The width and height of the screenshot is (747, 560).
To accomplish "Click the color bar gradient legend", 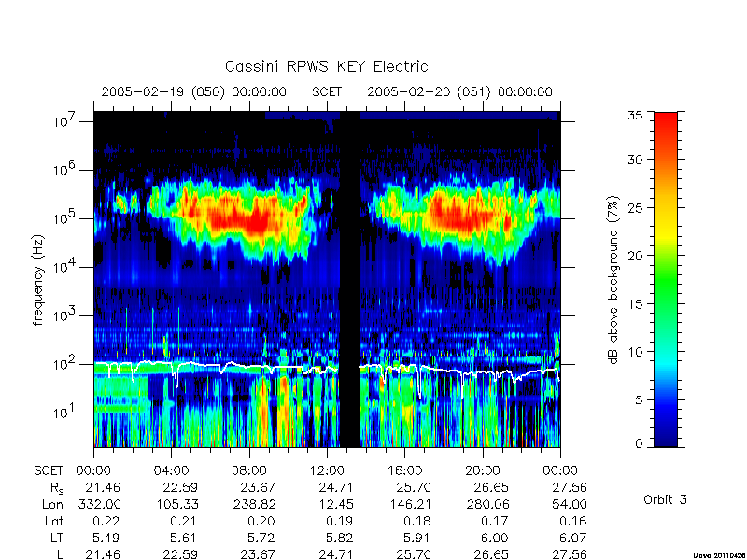I will tap(666, 279).
